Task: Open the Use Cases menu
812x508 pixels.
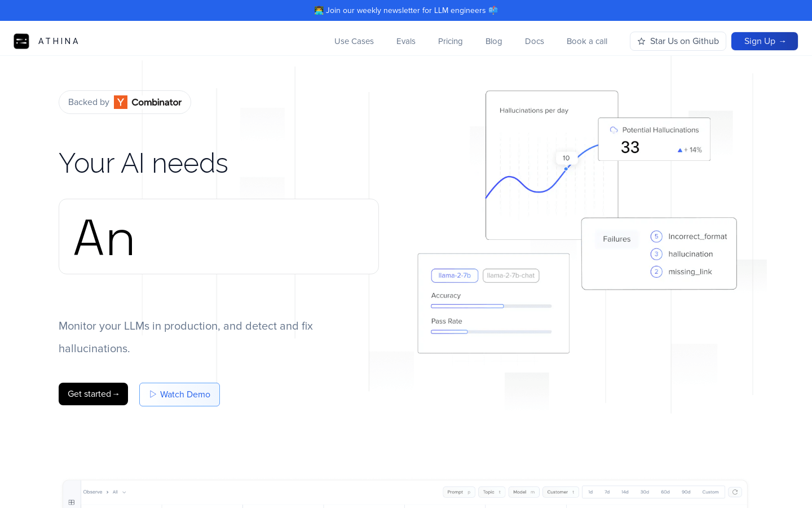Action: (354, 41)
